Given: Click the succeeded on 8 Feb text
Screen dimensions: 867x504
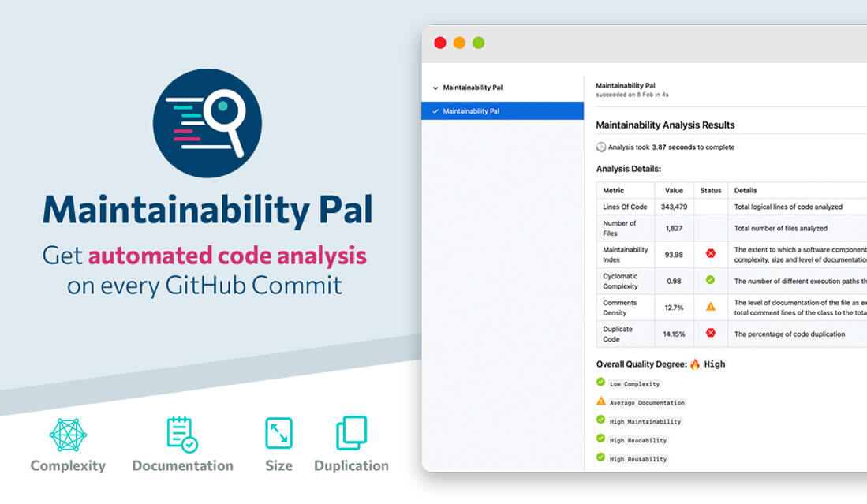Looking at the screenshot, I should (632, 95).
